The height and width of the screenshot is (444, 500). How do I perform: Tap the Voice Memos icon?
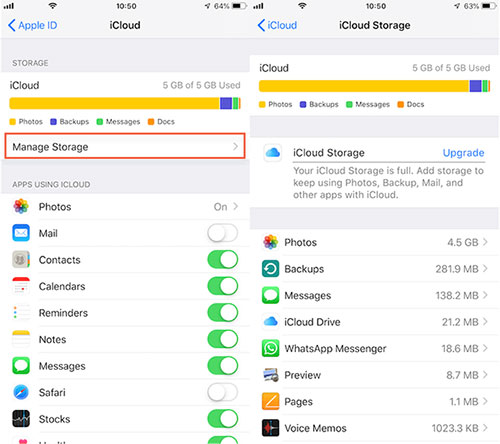(270, 428)
